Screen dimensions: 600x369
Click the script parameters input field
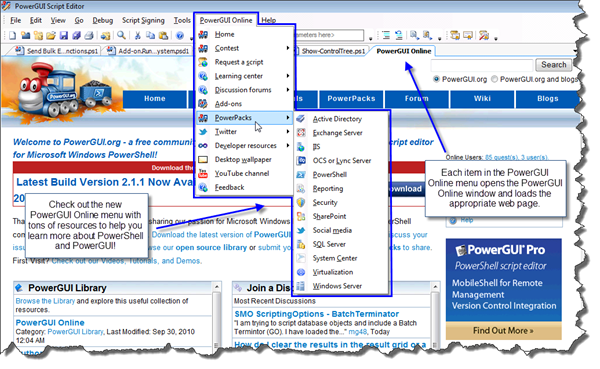click(x=330, y=35)
